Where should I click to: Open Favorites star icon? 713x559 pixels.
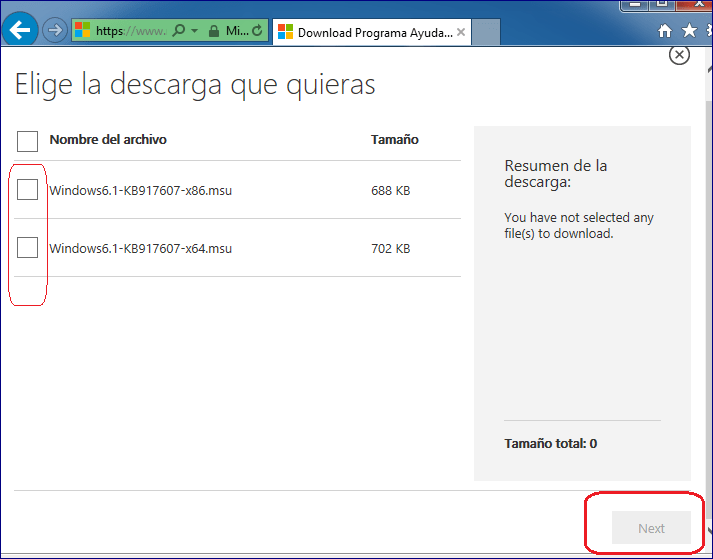pos(688,31)
